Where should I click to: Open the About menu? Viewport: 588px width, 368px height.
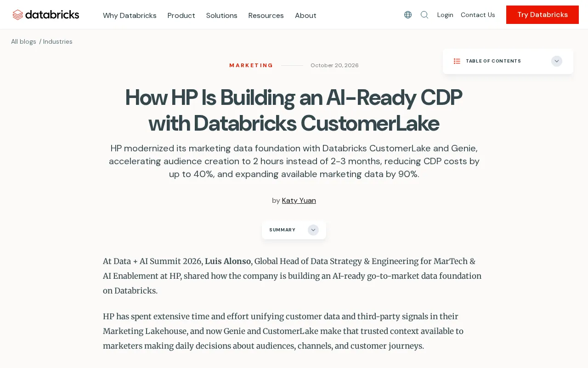(x=305, y=16)
